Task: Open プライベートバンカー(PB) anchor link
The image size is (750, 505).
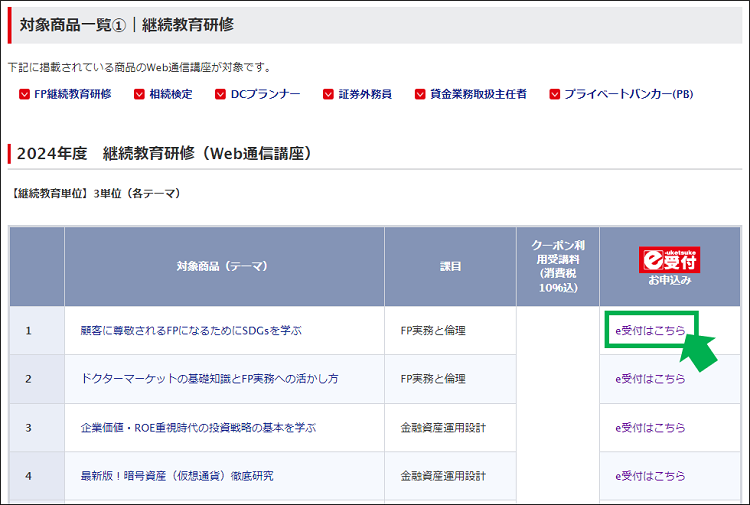Action: (628, 95)
